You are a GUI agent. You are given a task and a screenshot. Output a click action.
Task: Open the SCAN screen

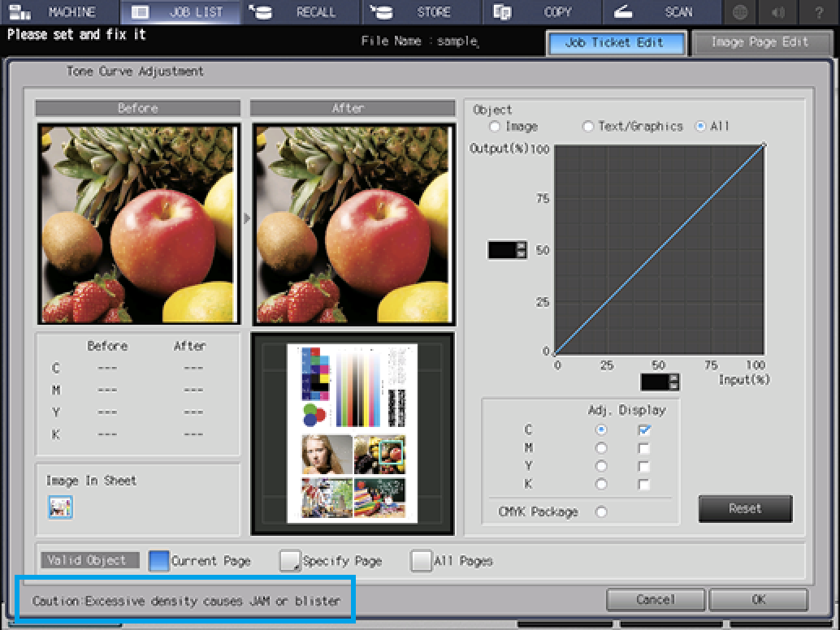pyautogui.click(x=662, y=12)
